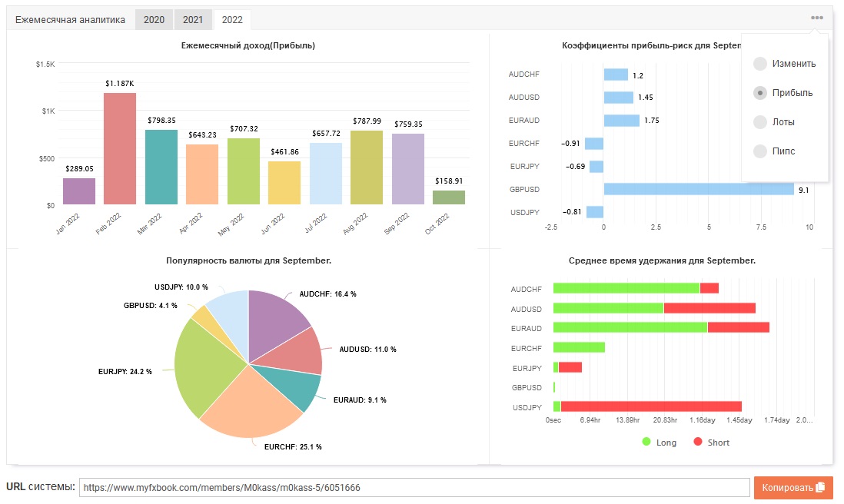Viewport: 844px width, 504px height.
Task: Select the Прибыль radio option
Action: (760, 93)
